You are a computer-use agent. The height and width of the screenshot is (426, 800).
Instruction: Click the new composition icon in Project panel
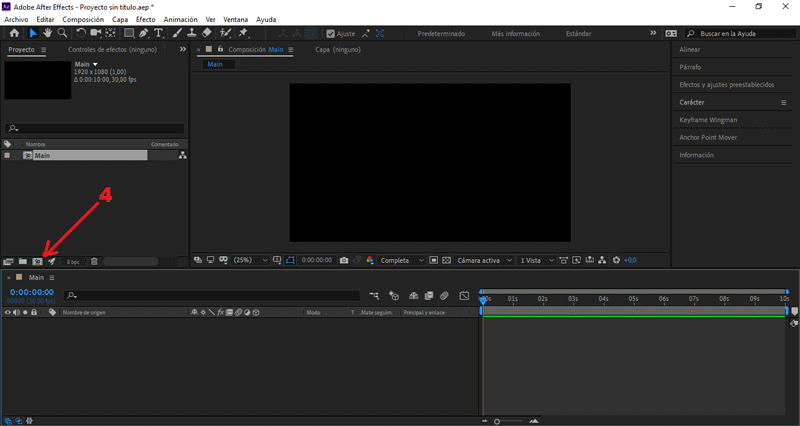tap(37, 261)
